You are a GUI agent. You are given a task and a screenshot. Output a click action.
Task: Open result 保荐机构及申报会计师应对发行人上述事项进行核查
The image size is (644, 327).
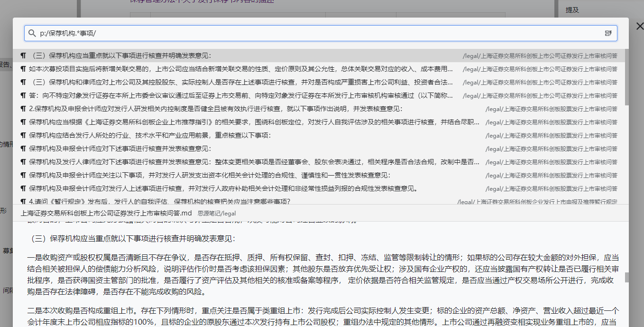tap(319, 188)
